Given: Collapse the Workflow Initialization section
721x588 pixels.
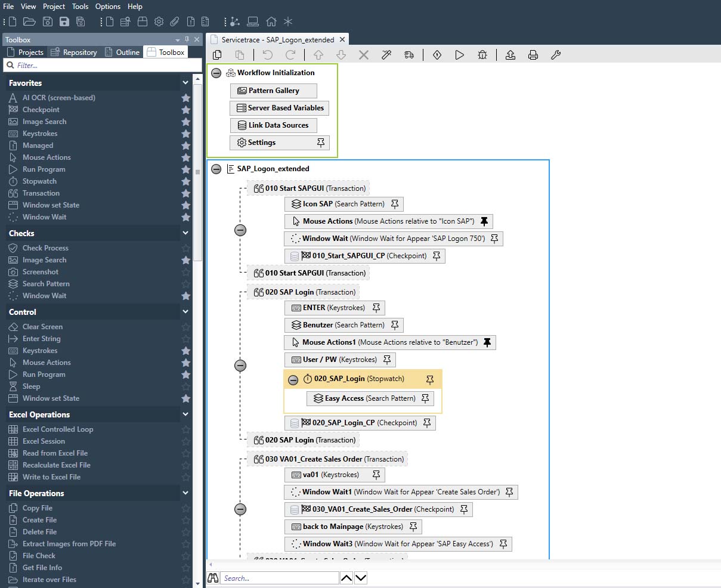Looking at the screenshot, I should [x=216, y=73].
